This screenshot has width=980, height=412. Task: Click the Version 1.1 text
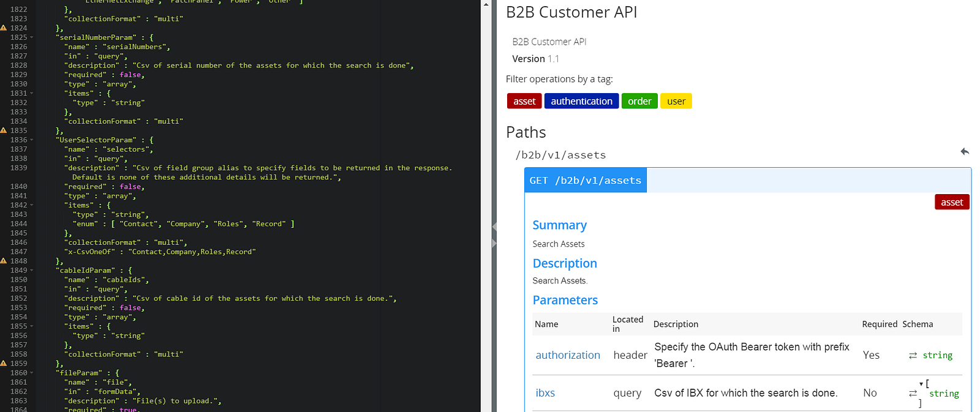pos(535,59)
